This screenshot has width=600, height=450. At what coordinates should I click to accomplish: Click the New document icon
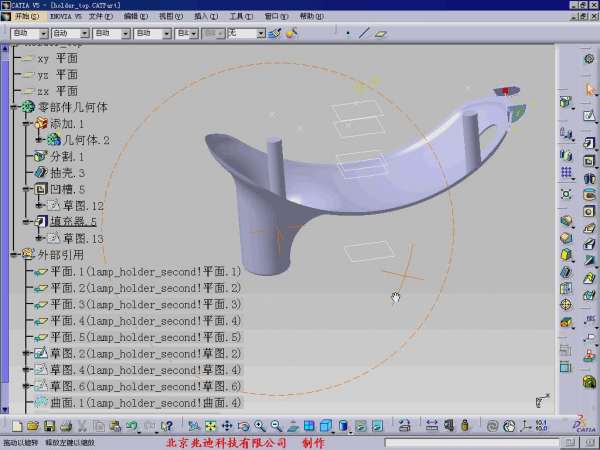point(17,426)
